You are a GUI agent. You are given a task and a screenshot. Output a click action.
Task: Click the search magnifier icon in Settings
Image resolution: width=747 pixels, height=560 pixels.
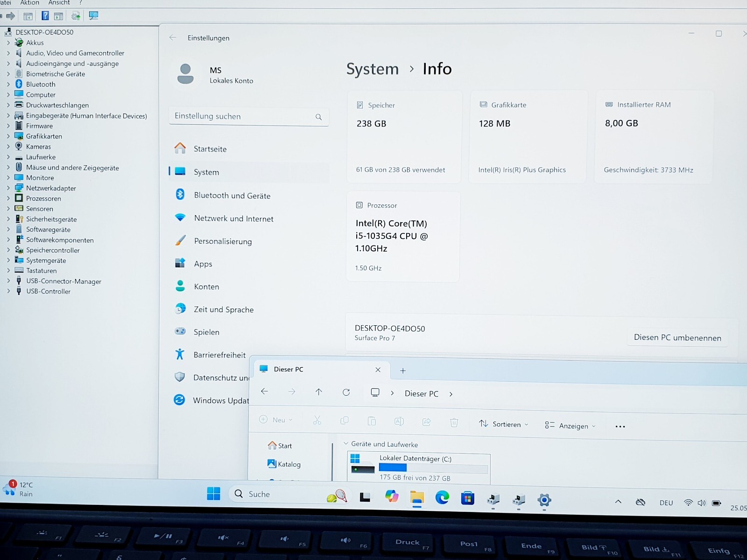(x=318, y=117)
